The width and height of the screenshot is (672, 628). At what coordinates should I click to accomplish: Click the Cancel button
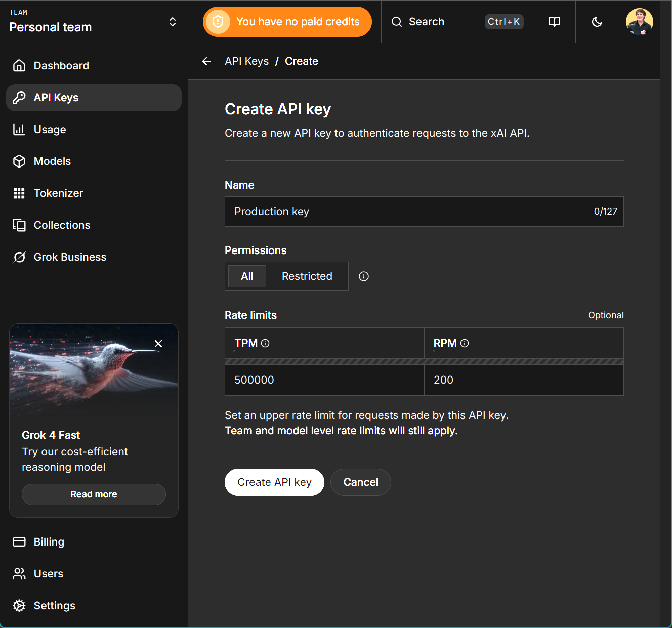360,482
